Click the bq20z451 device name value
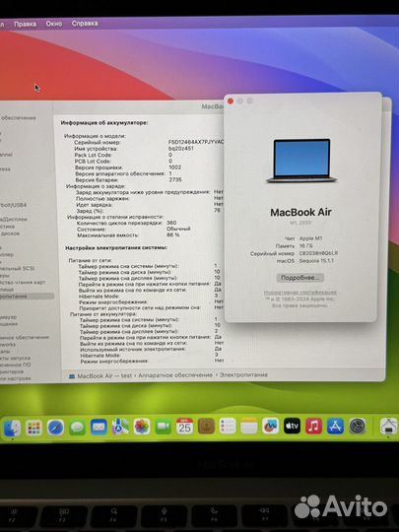Viewport: 399px width, 532px height. tap(181, 148)
